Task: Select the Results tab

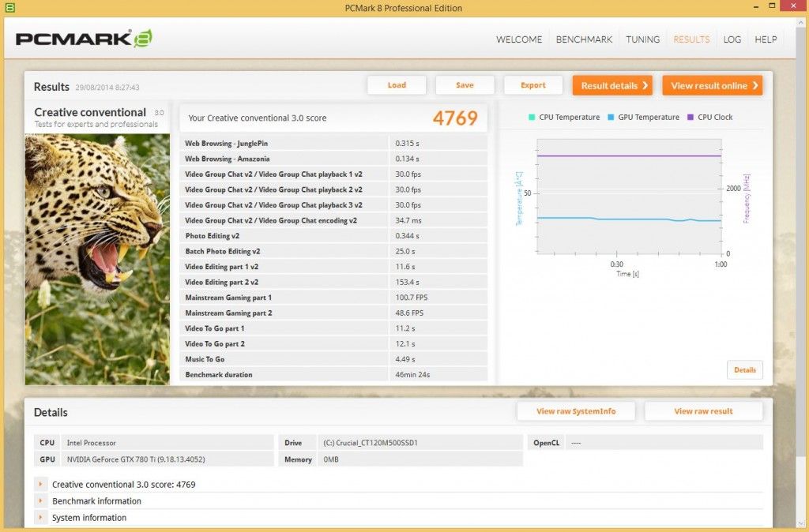Action: (691, 39)
